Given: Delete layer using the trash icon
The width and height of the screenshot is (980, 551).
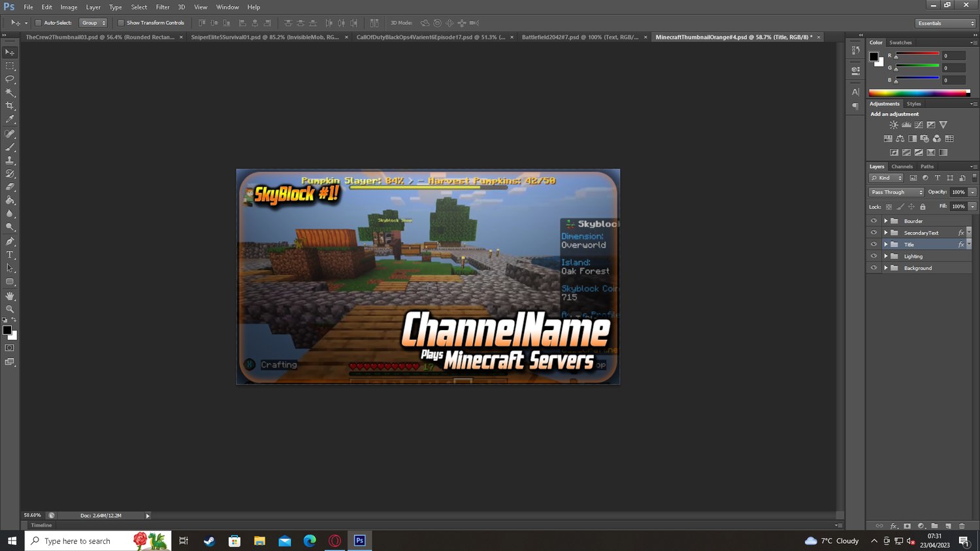Looking at the screenshot, I should [962, 526].
